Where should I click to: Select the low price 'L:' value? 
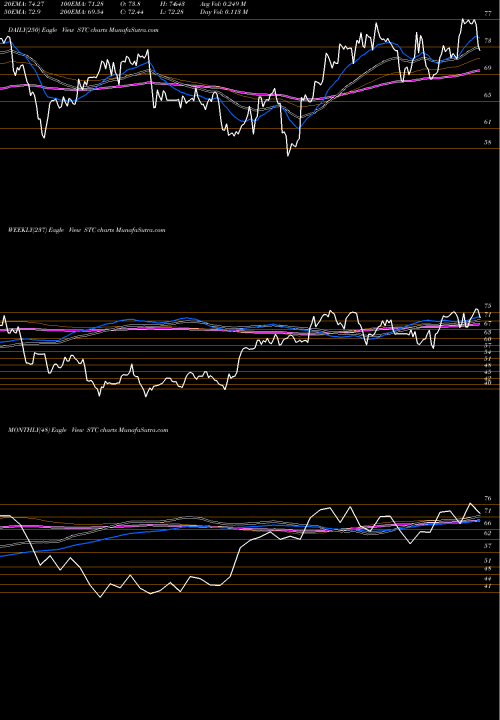(x=170, y=12)
